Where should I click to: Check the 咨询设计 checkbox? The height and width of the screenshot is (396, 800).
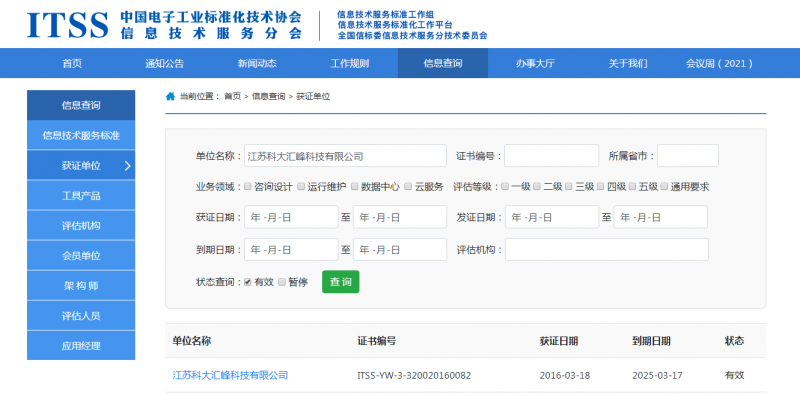click(x=247, y=186)
